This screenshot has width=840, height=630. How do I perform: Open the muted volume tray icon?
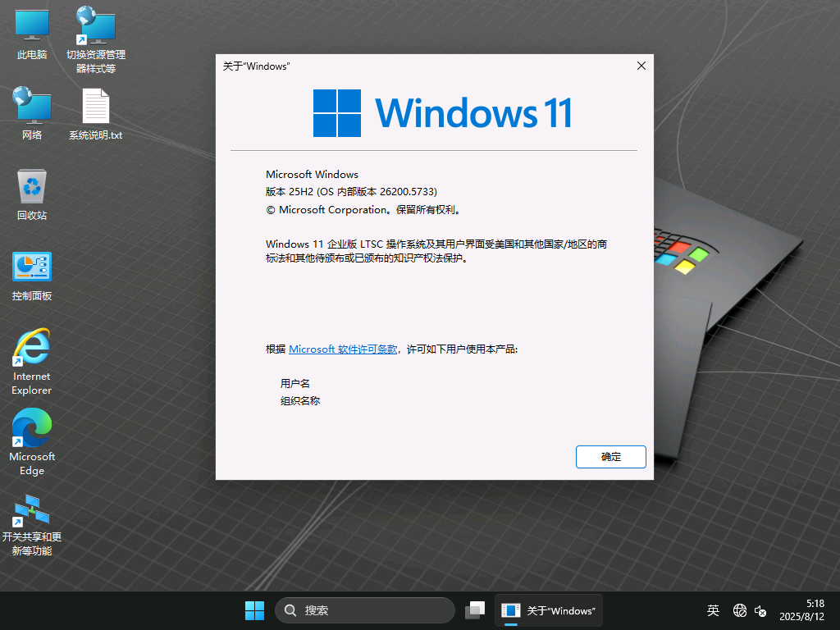click(760, 610)
